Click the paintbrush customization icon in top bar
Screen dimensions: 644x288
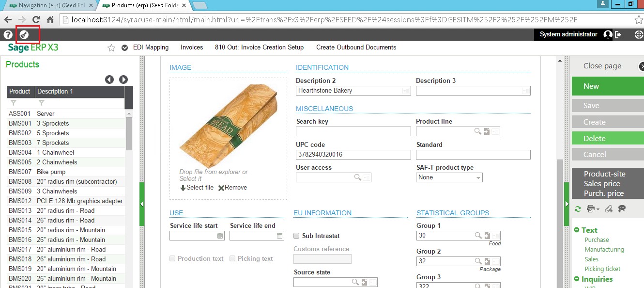(24, 34)
